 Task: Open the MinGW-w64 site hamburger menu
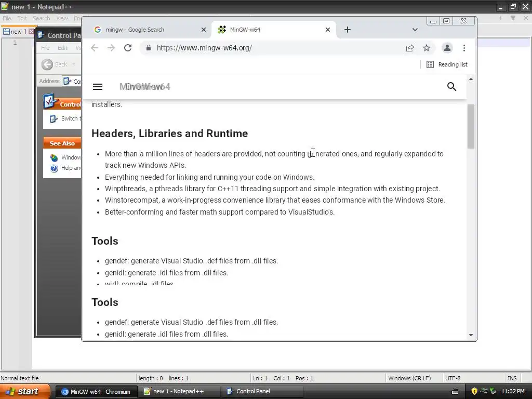tap(98, 87)
